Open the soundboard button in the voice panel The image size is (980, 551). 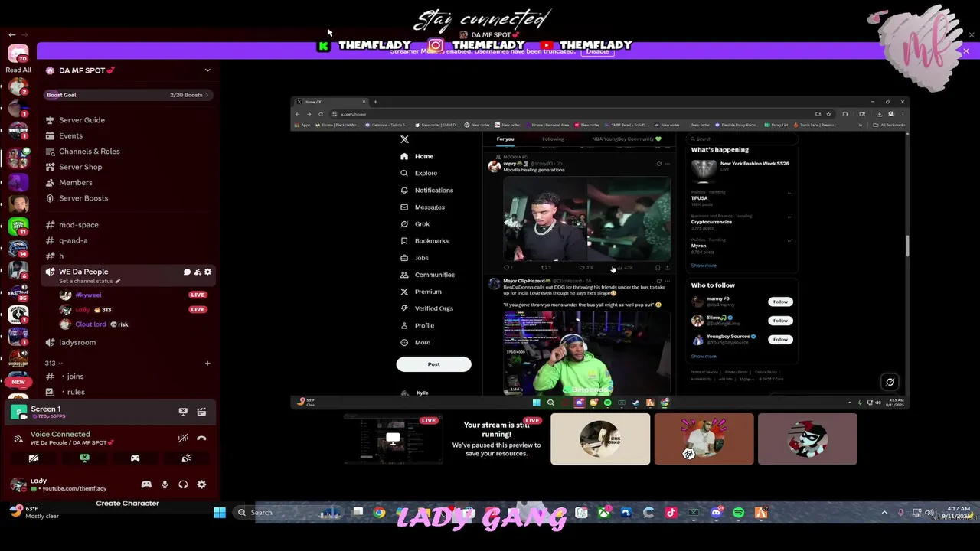click(186, 458)
